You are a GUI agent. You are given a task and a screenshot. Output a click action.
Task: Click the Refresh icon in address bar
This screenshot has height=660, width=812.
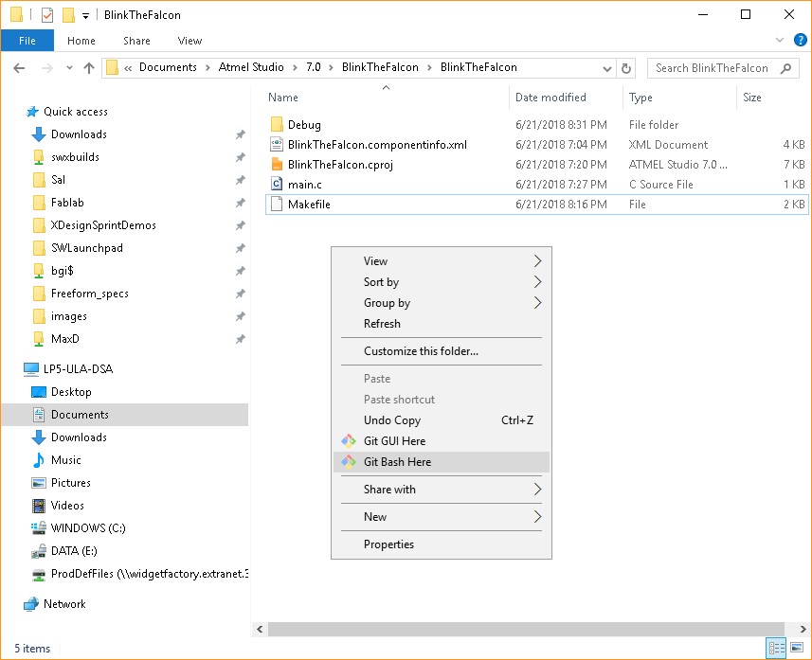point(625,68)
